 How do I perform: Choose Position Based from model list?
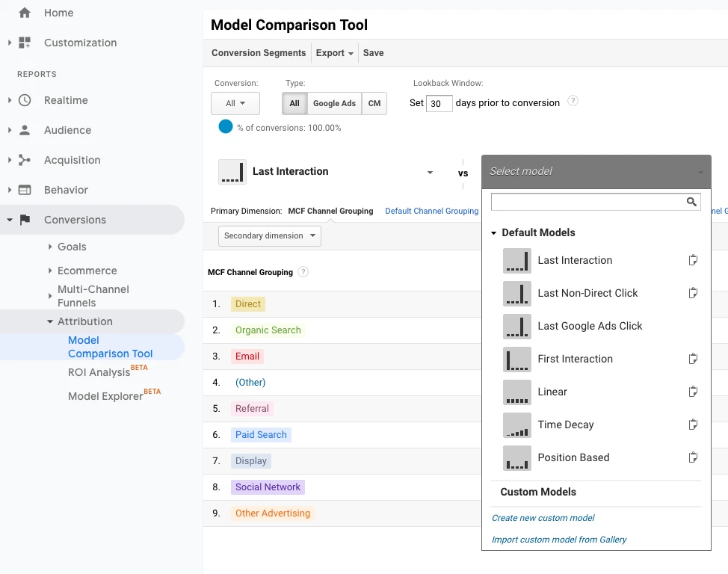tap(573, 457)
